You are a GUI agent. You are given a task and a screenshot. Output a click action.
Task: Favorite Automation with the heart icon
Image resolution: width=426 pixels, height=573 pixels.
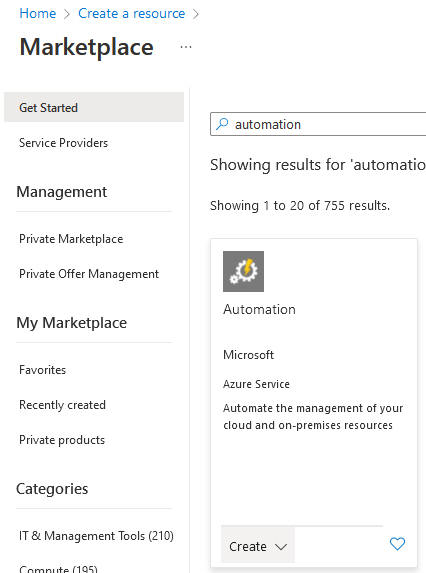(x=397, y=544)
